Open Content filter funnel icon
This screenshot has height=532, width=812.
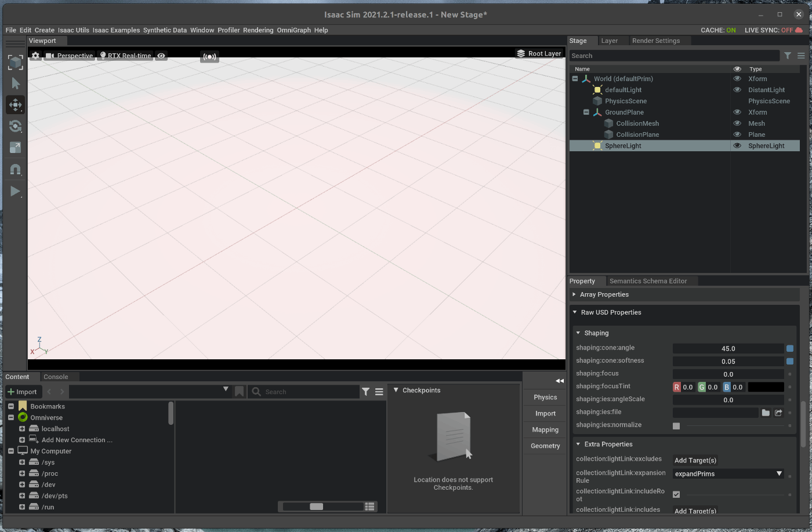coord(365,392)
